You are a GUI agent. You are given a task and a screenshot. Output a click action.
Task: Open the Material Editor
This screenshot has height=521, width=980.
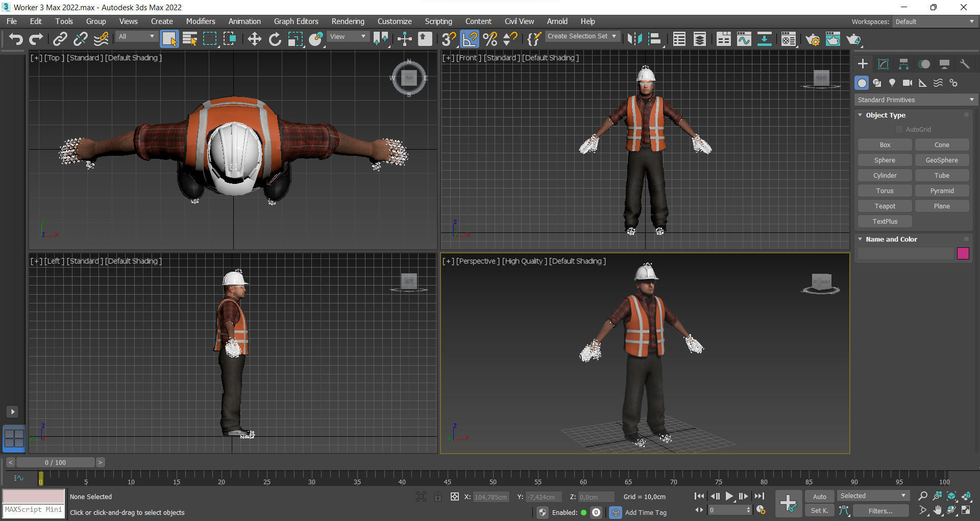[789, 39]
